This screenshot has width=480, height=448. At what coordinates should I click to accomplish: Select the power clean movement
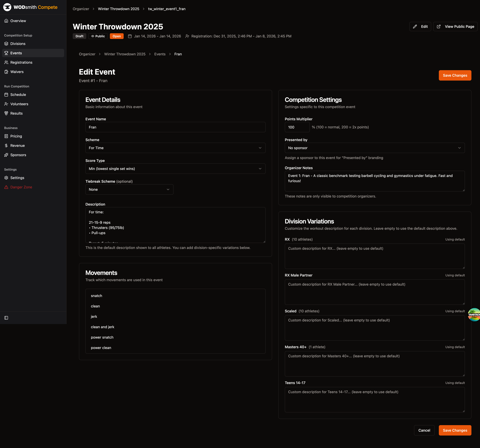coord(175,348)
